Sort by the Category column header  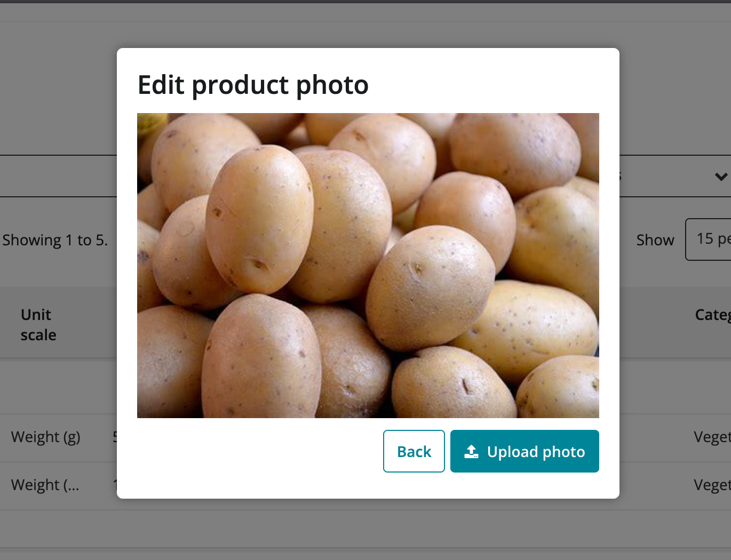tap(713, 315)
